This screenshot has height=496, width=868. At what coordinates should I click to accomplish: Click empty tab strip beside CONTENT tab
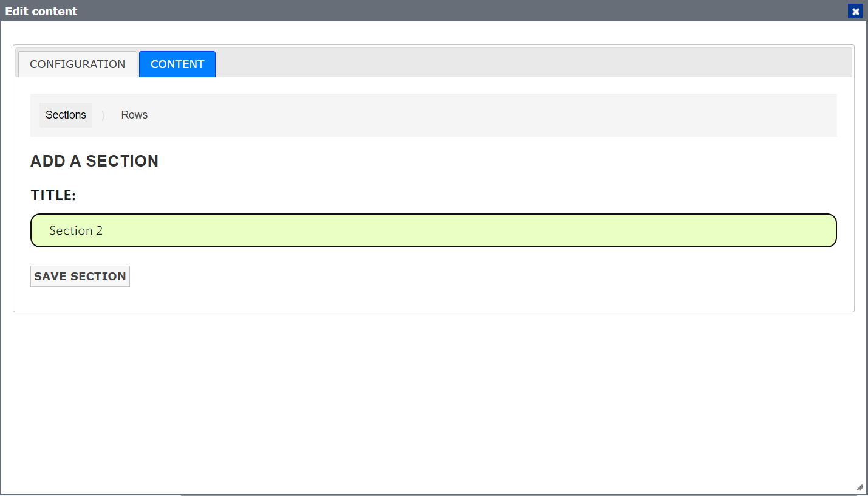tap(533, 64)
